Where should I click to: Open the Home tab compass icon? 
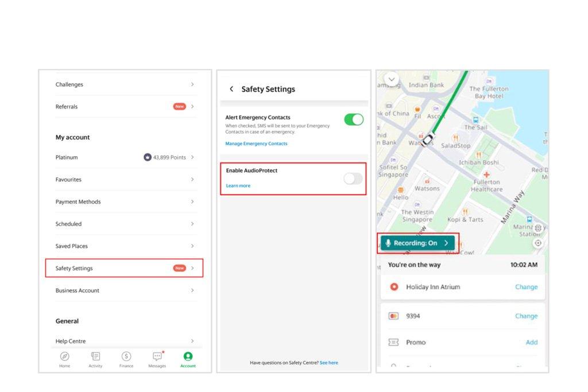tap(65, 357)
